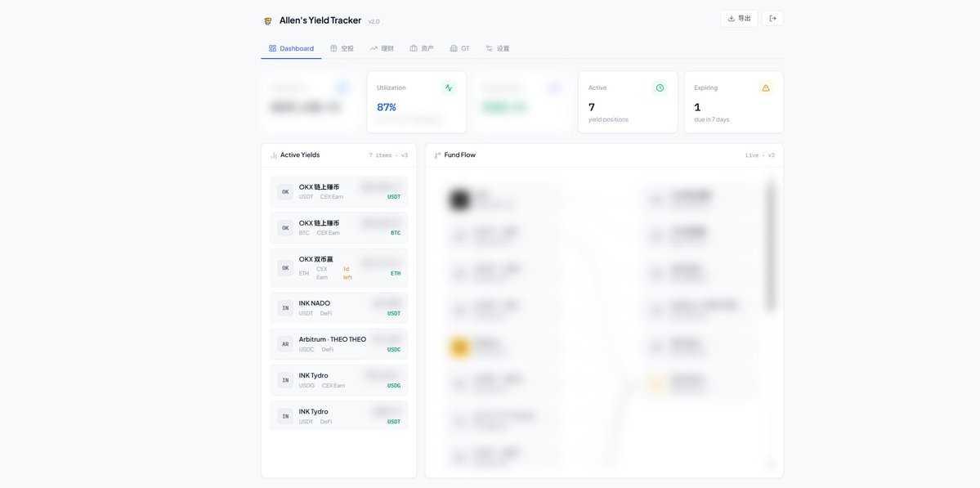Click the logout arrow icon button

click(772, 18)
